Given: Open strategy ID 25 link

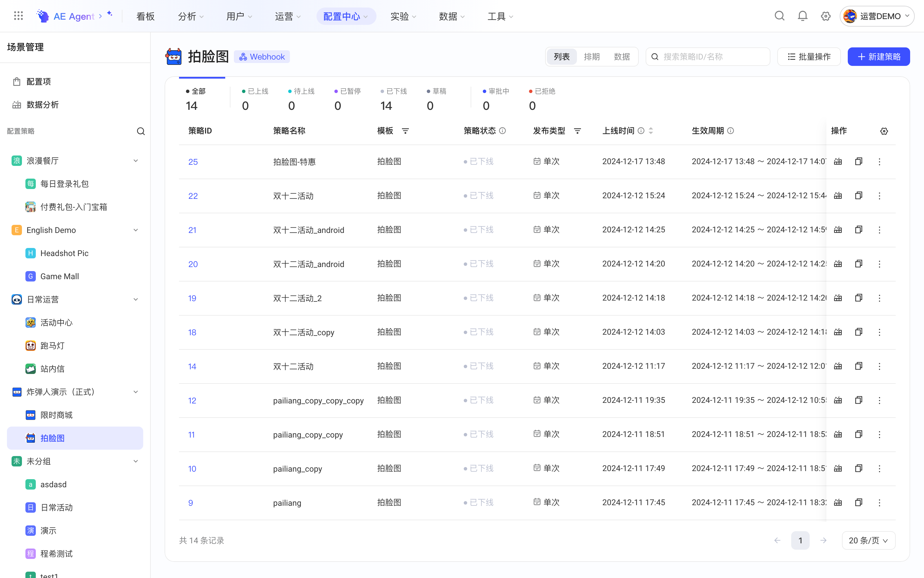Looking at the screenshot, I should (193, 162).
